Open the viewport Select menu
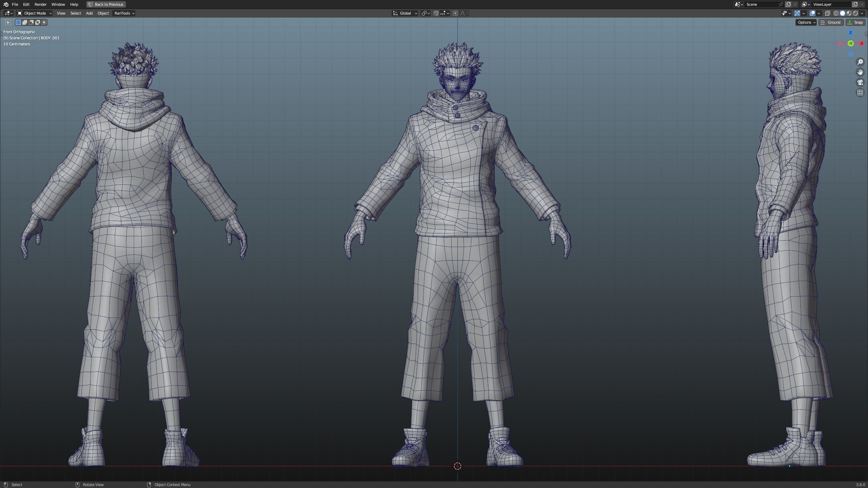Image resolution: width=868 pixels, height=488 pixels. 76,13
